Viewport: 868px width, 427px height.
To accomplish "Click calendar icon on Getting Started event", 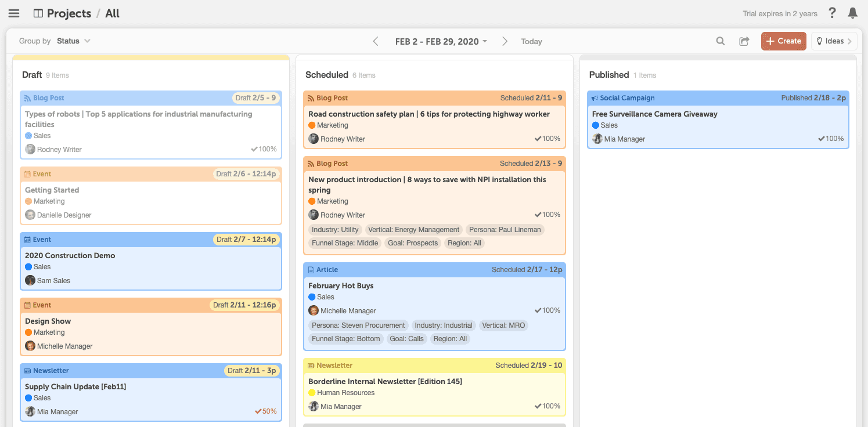I will [x=27, y=174].
